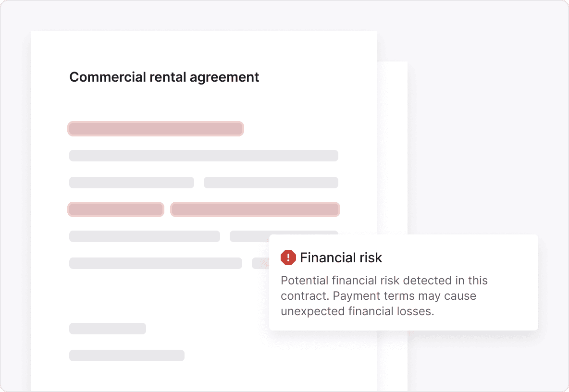This screenshot has width=569, height=392.
Task: Click the small pink bar left of risk card
Action: point(260,263)
